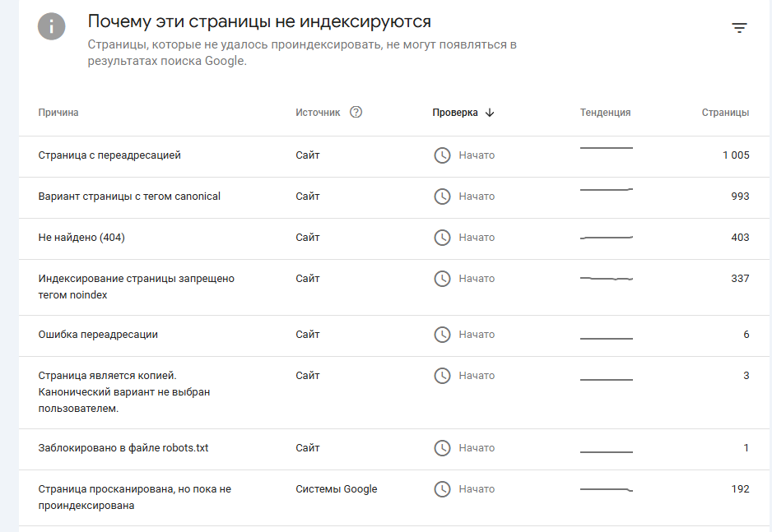This screenshot has height=532, width=772.
Task: Open the Не найдено (404) reason
Action: pos(81,238)
